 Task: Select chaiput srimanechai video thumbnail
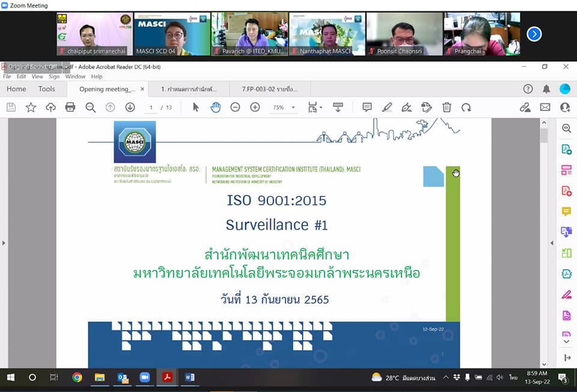click(x=94, y=34)
